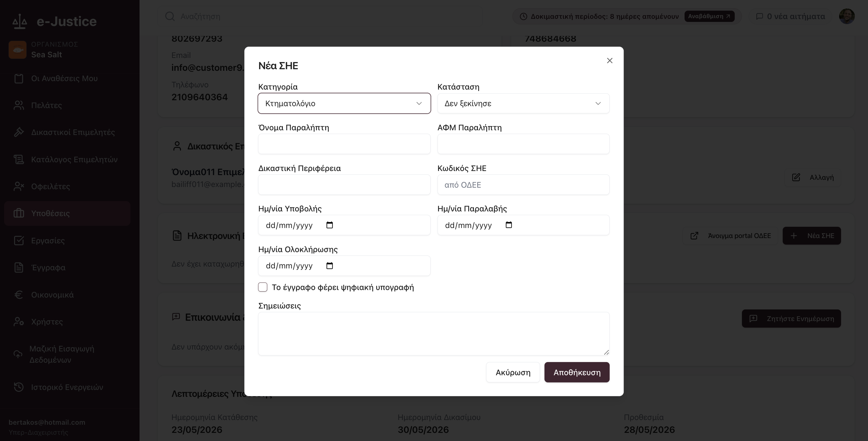Check the ψηφιακή υπογραφή checkbox

click(262, 287)
